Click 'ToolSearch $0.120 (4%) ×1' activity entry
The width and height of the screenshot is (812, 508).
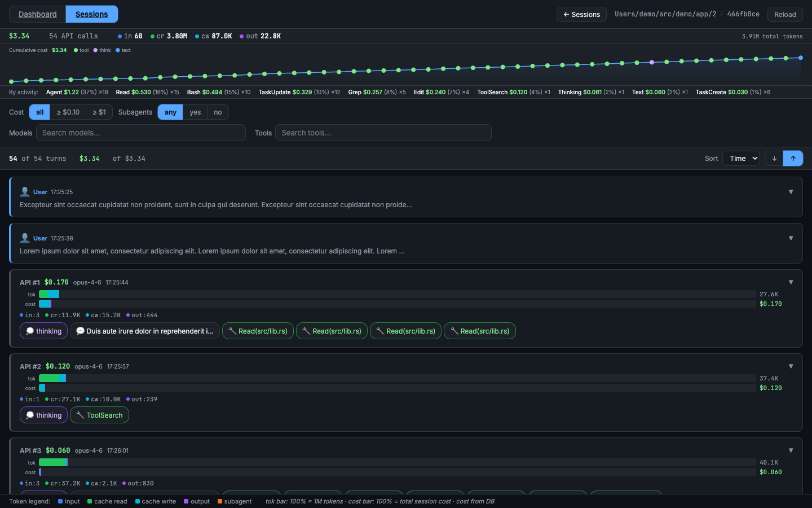coord(514,92)
